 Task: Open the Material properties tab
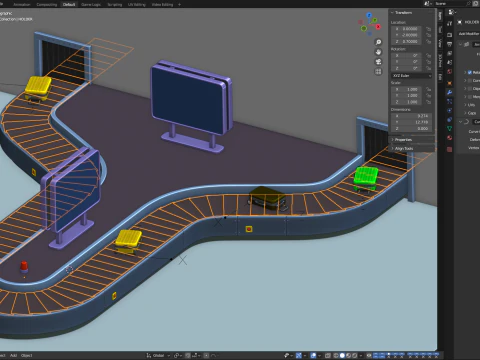pos(449,137)
